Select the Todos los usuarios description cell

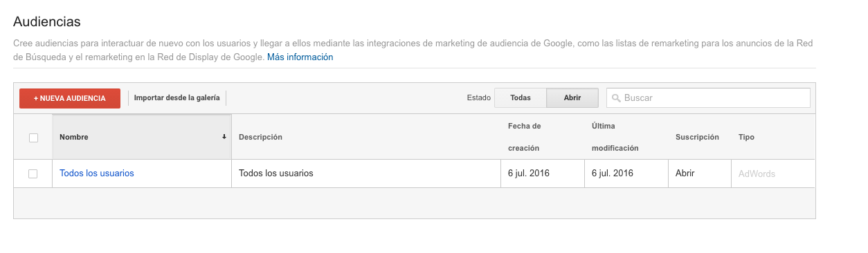pyautogui.click(x=366, y=174)
